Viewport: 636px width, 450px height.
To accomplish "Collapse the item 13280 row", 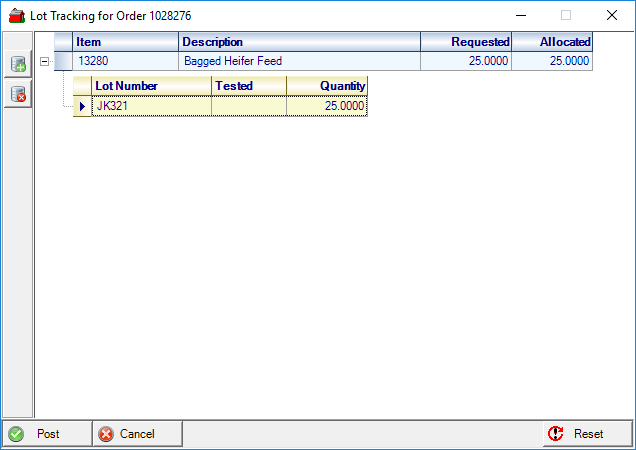I will (44, 61).
